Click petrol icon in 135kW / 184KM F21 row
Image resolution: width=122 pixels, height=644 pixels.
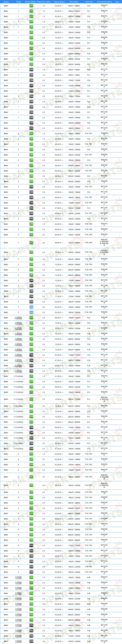pyautogui.click(x=31, y=38)
